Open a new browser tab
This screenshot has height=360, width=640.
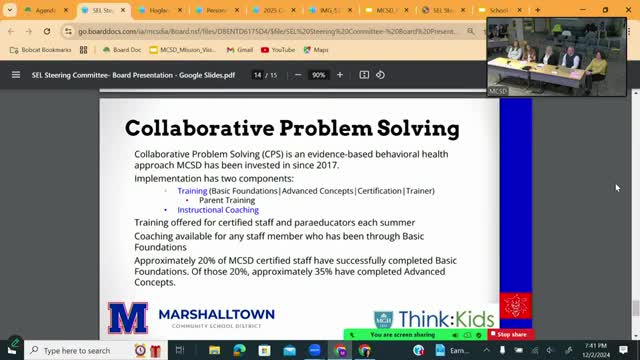click(538, 10)
